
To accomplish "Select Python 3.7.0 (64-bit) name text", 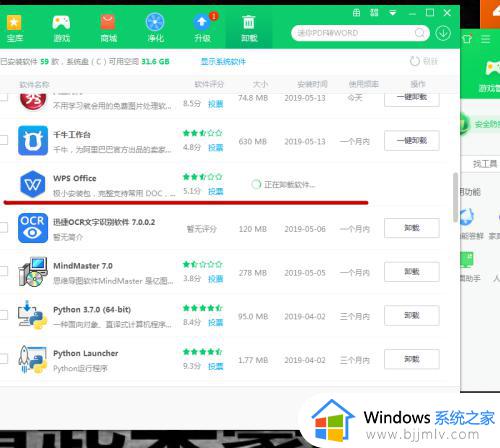I will (x=92, y=309).
